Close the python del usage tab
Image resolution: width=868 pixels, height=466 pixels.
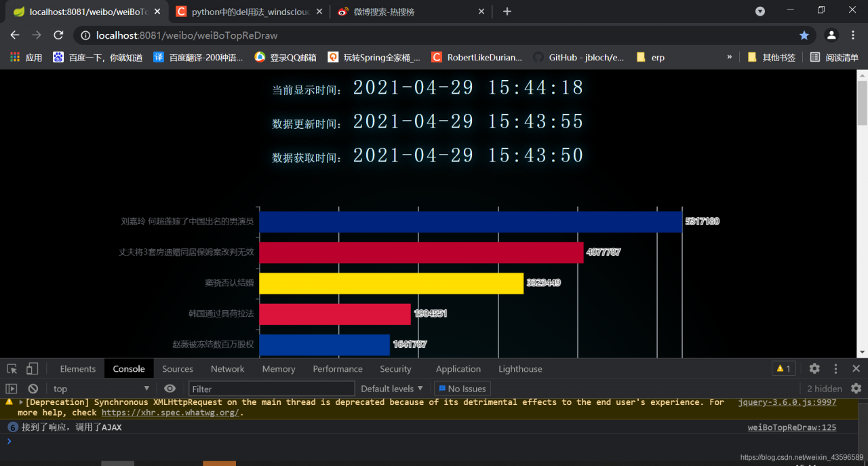[319, 12]
